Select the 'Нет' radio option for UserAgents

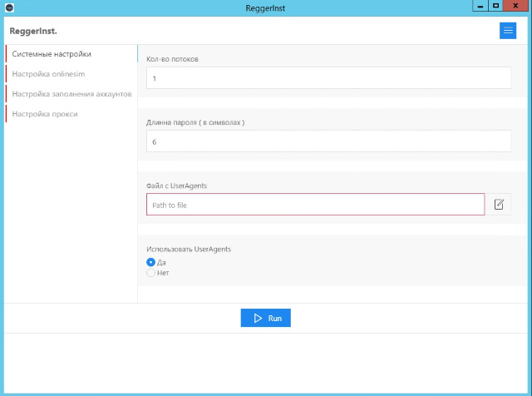(x=150, y=272)
